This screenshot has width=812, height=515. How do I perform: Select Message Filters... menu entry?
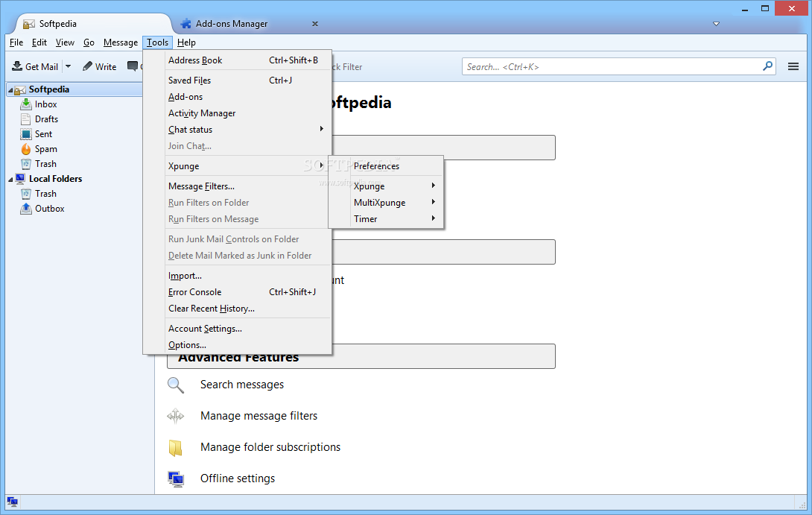tap(237, 186)
